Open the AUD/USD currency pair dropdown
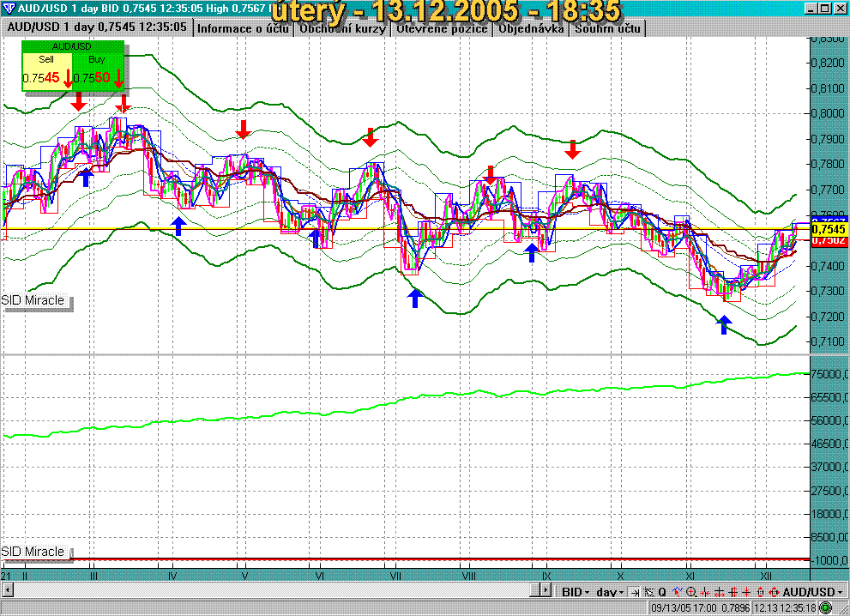The image size is (850, 616). tap(811, 592)
